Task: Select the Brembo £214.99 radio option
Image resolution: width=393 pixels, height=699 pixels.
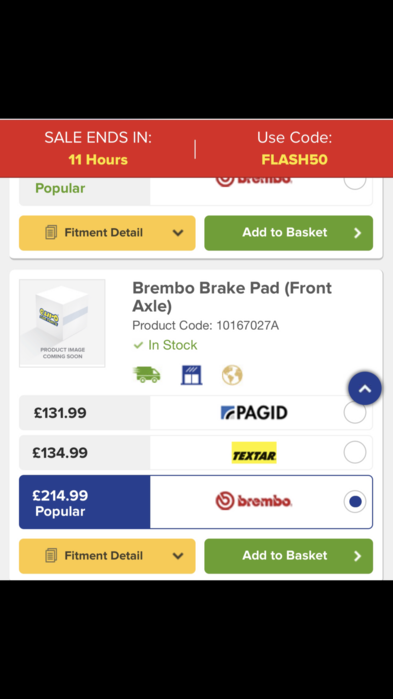Action: pos(355,502)
